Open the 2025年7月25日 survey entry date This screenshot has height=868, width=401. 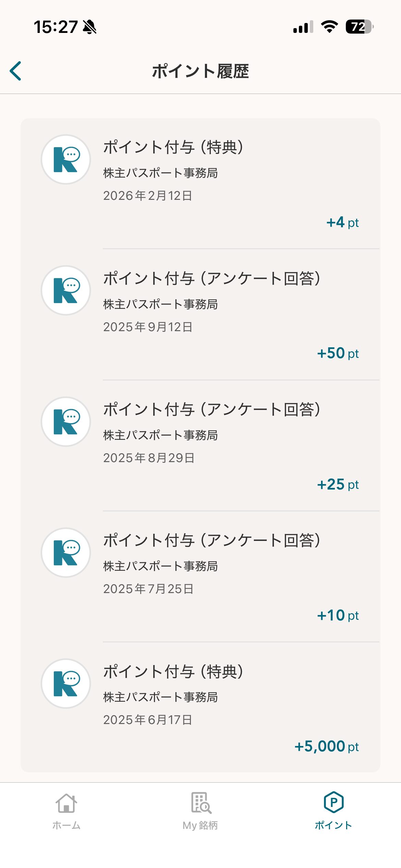(148, 589)
